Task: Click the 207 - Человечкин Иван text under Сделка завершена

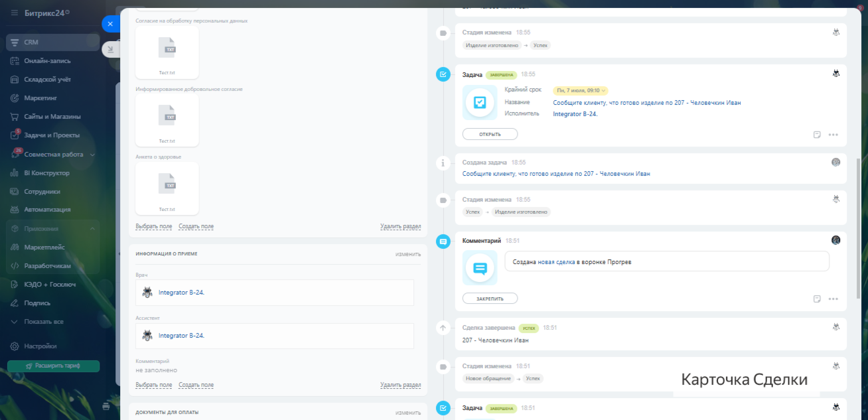Action: (x=496, y=340)
